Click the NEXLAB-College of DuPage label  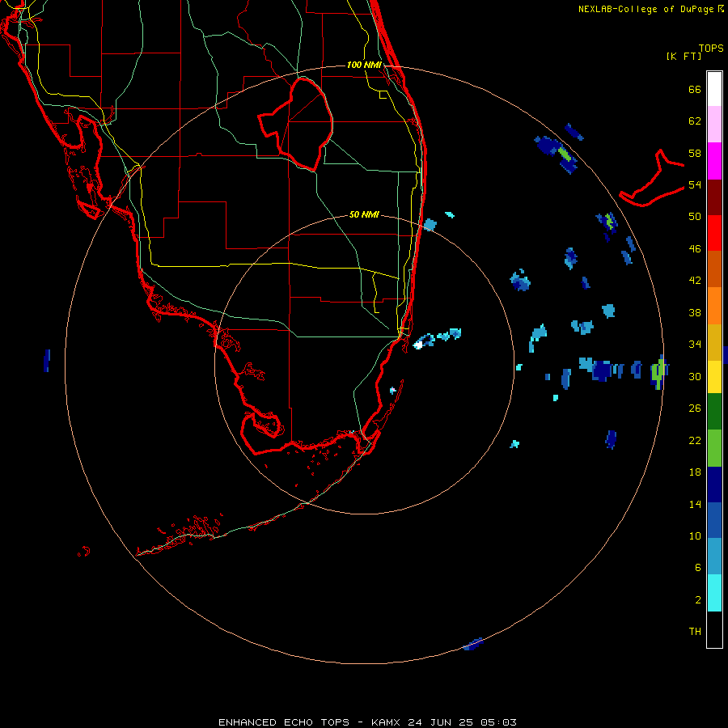[x=651, y=9]
